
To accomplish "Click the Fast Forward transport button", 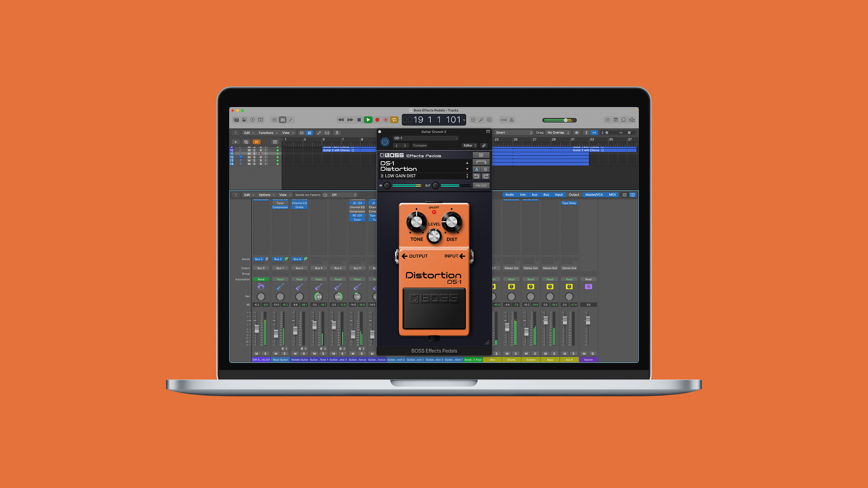I will coord(350,120).
